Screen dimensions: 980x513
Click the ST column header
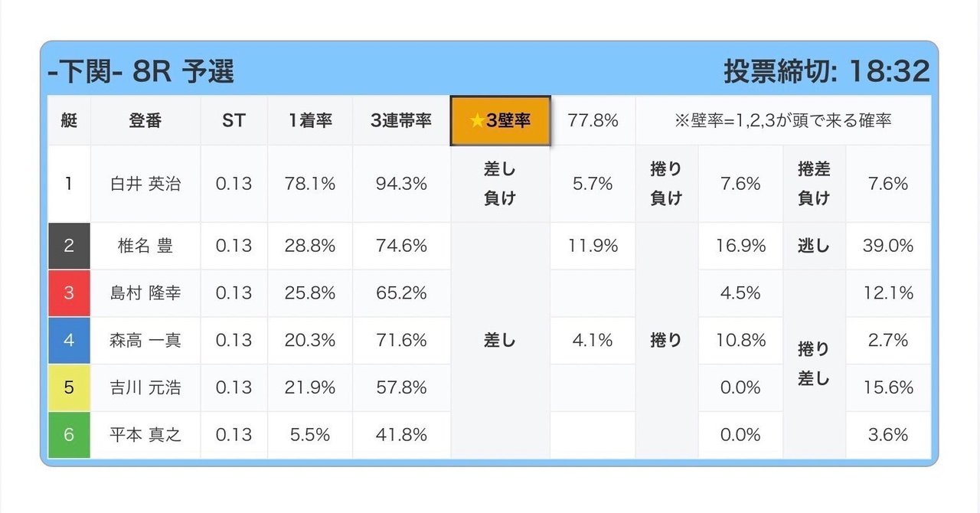[234, 121]
